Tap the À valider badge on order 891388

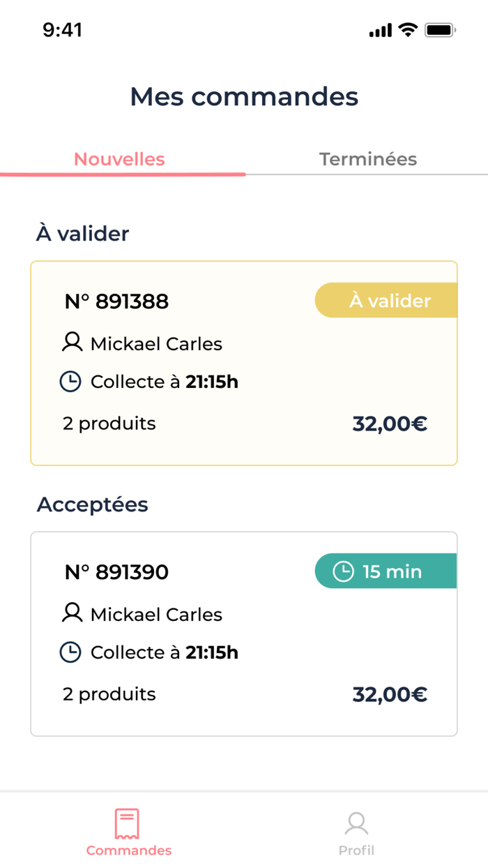coord(390,300)
